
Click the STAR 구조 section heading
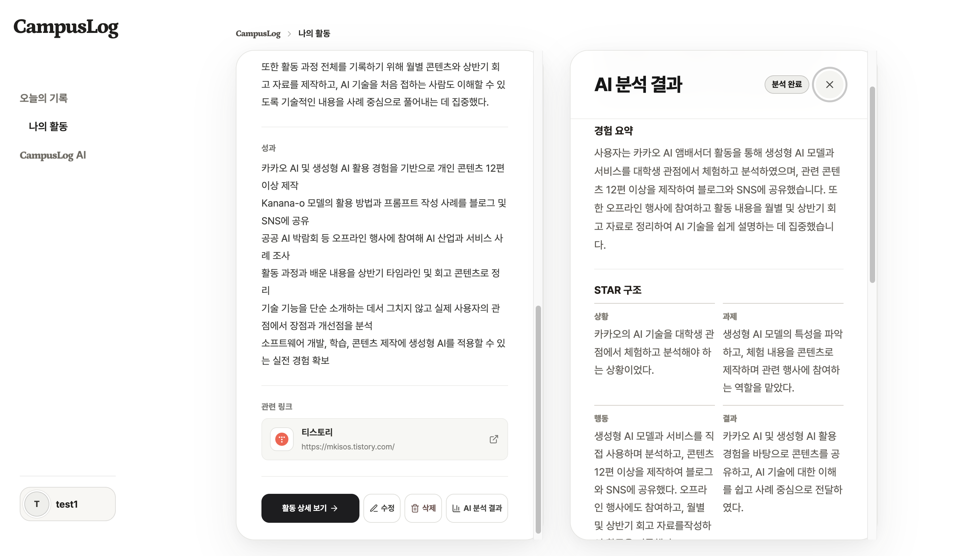[618, 290]
